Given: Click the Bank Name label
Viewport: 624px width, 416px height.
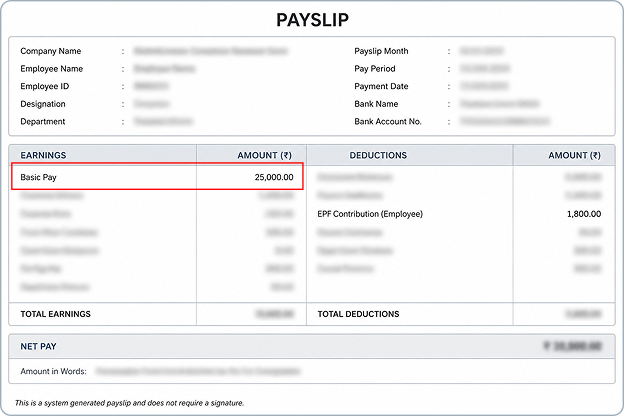Looking at the screenshot, I should coord(376,104).
